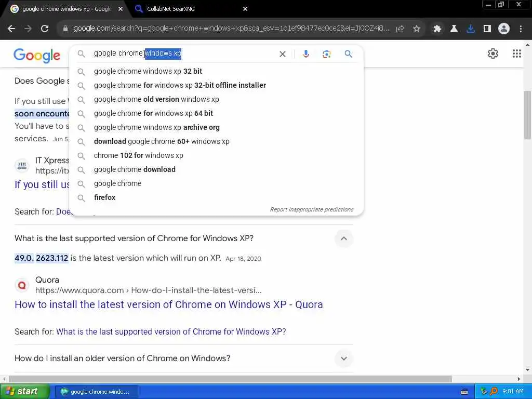Open Chrome's three-dot menu
The image size is (532, 399).
pyautogui.click(x=521, y=29)
